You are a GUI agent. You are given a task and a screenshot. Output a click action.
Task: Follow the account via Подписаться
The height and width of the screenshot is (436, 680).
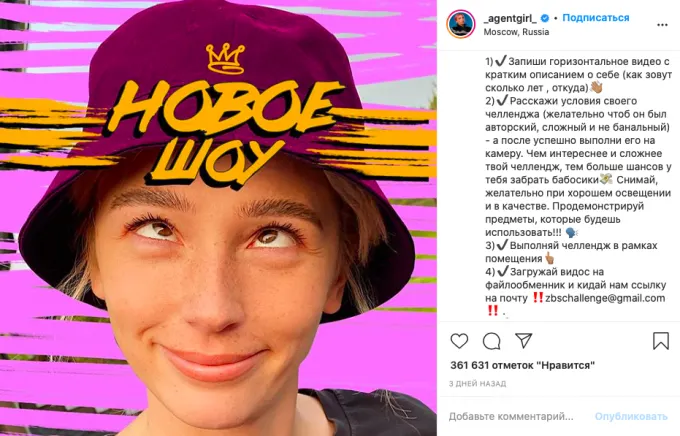coord(595,18)
